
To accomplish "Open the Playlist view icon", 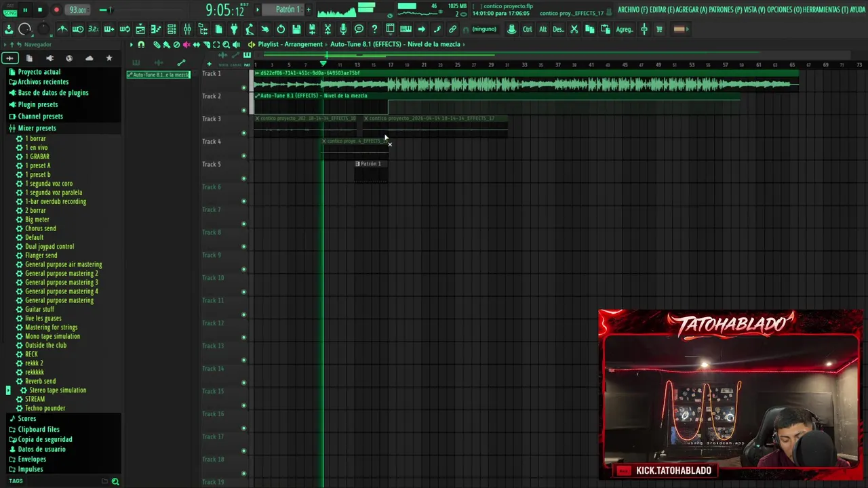I will (x=140, y=29).
